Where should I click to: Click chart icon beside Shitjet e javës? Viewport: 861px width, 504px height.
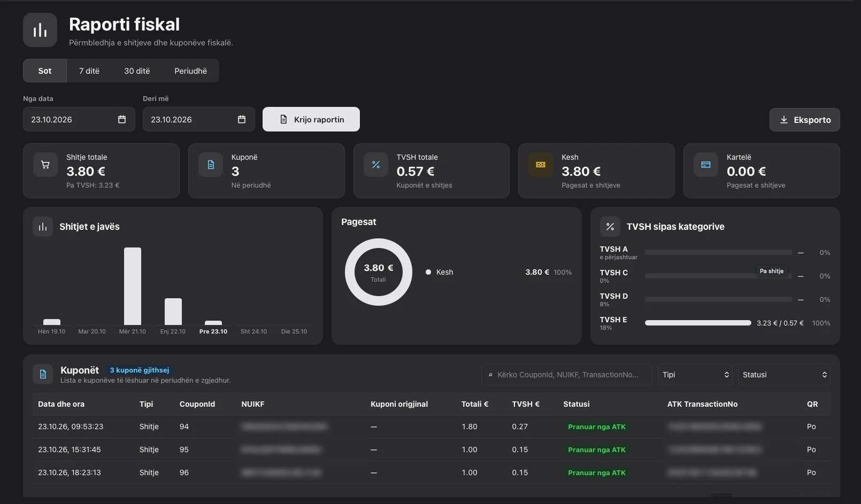[x=43, y=227]
